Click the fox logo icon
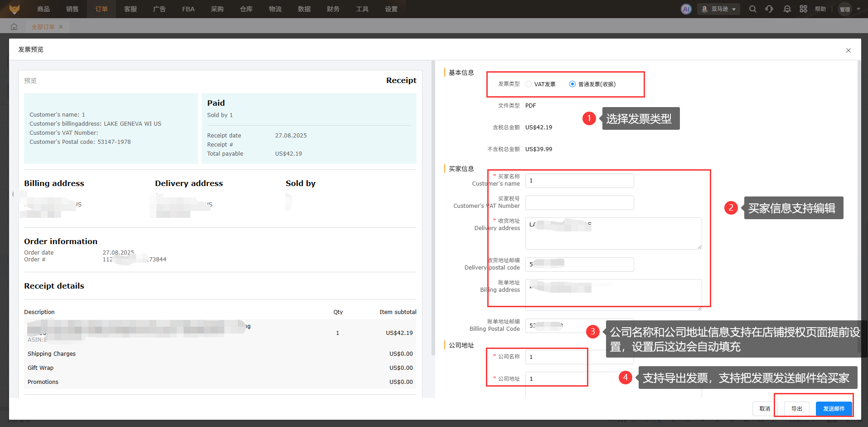 [15, 9]
